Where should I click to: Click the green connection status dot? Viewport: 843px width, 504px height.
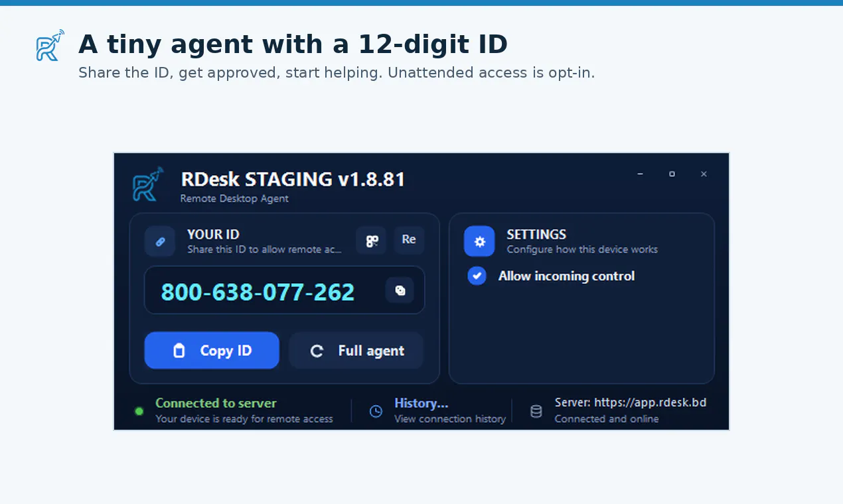click(139, 411)
